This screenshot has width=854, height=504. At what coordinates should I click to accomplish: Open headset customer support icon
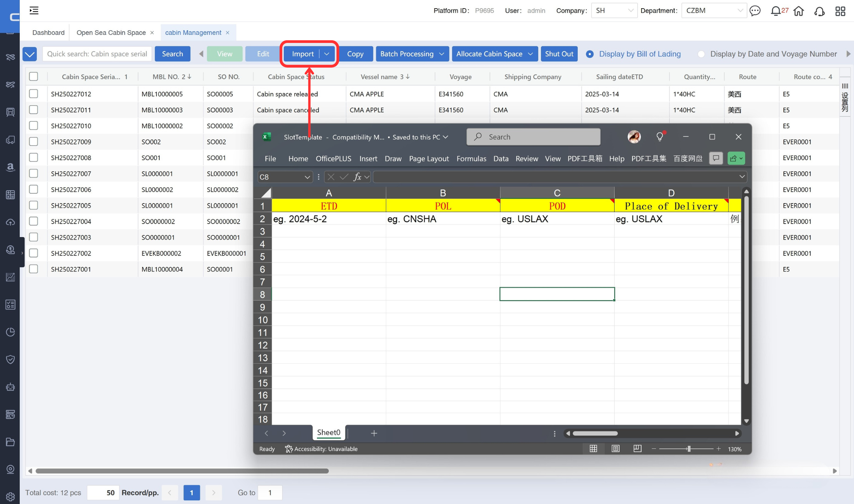tap(820, 11)
